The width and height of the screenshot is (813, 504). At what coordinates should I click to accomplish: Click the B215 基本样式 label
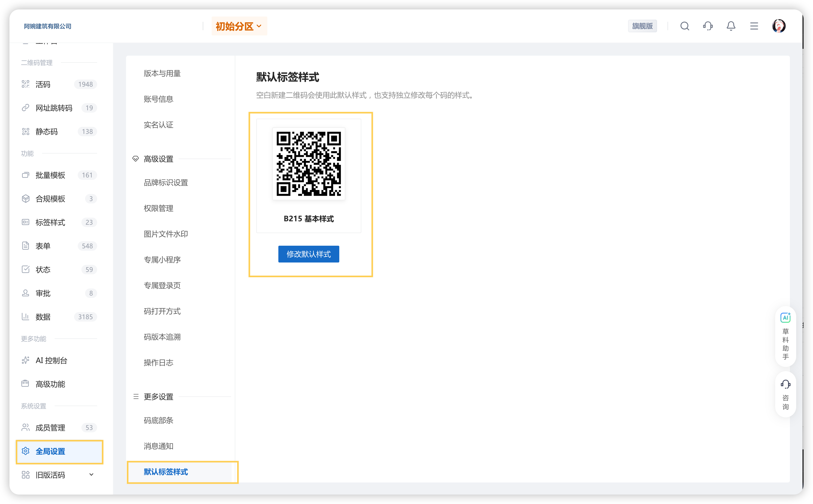[x=309, y=219]
